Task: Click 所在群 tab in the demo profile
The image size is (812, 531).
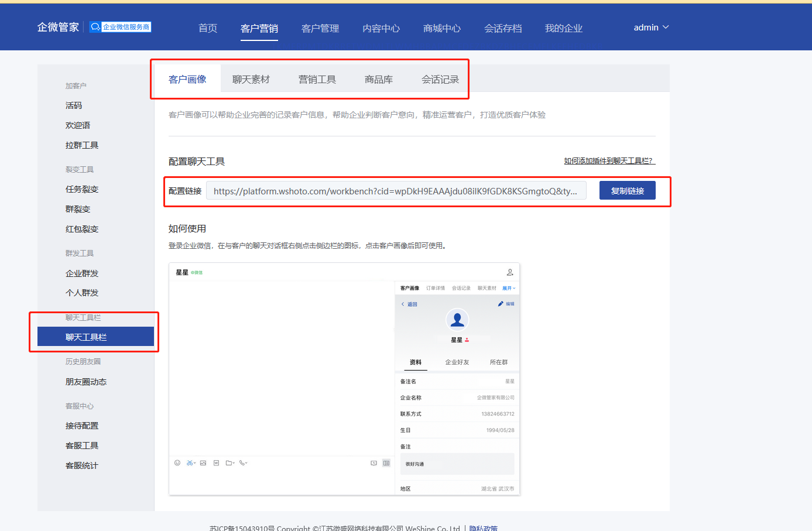Action: coord(499,362)
